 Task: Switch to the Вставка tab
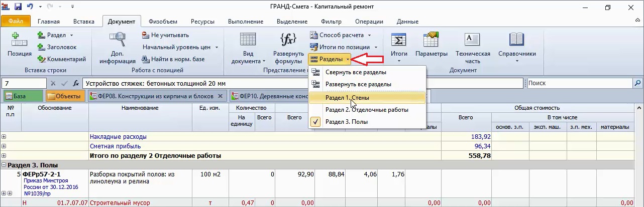pyautogui.click(x=83, y=22)
